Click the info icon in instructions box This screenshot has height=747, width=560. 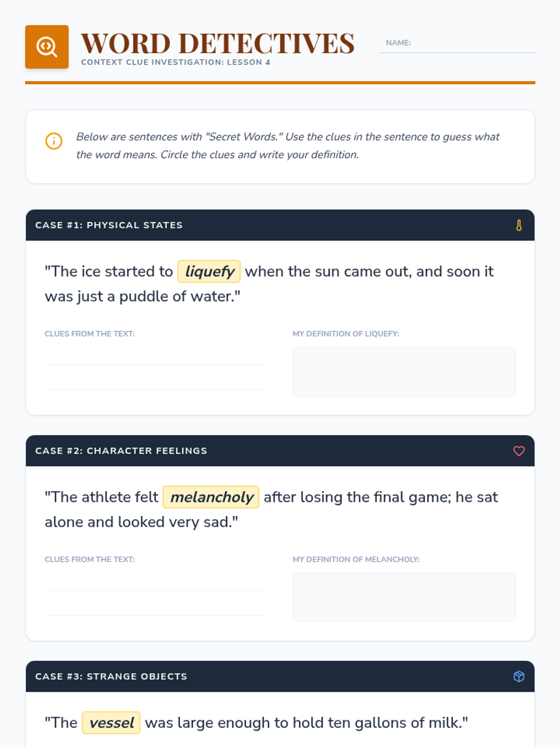pyautogui.click(x=54, y=141)
